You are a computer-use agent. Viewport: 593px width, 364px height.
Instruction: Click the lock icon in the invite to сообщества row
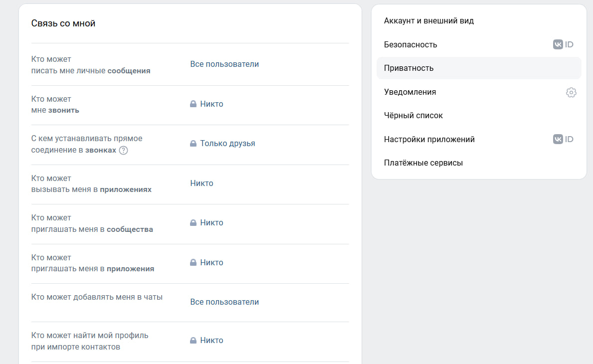pos(193,223)
